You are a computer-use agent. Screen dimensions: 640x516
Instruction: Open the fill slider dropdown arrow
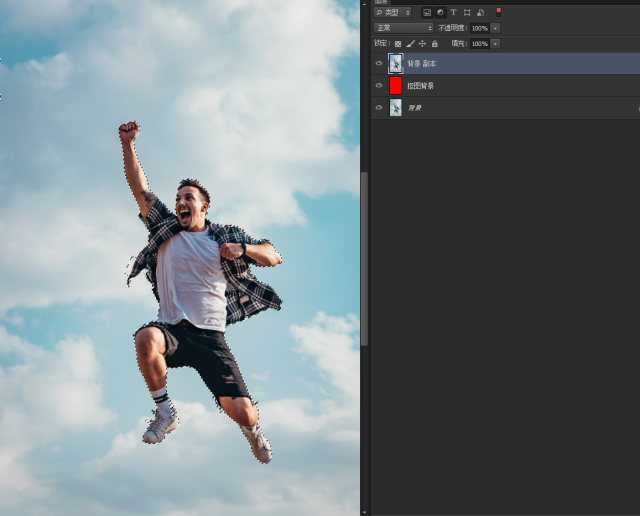[x=495, y=44]
